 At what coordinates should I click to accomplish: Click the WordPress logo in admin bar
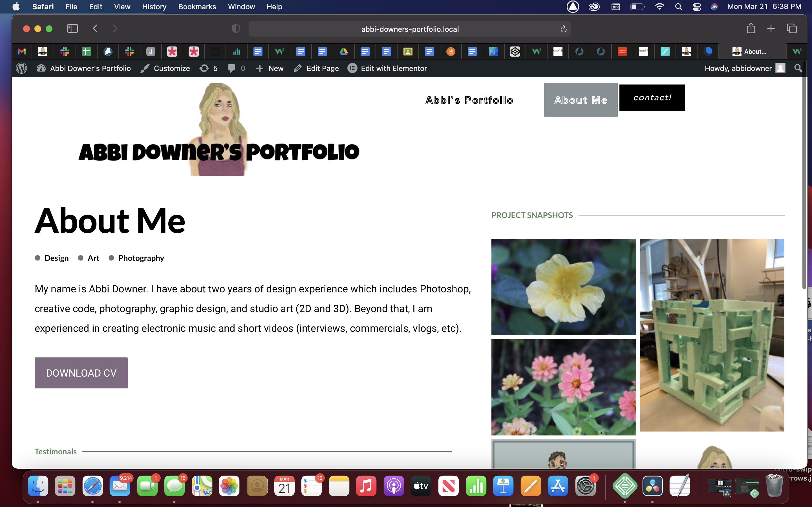tap(21, 68)
